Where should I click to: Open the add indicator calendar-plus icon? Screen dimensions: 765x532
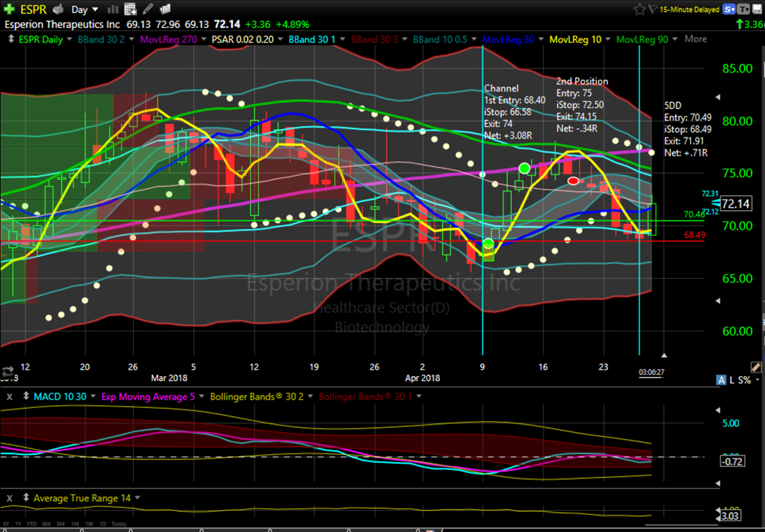pyautogui.click(x=130, y=9)
